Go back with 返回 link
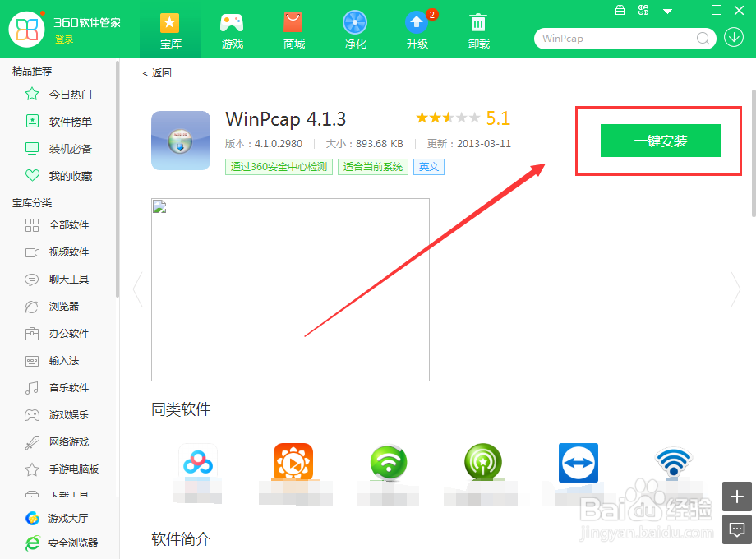Screen dimensions: 756x559 click(157, 73)
